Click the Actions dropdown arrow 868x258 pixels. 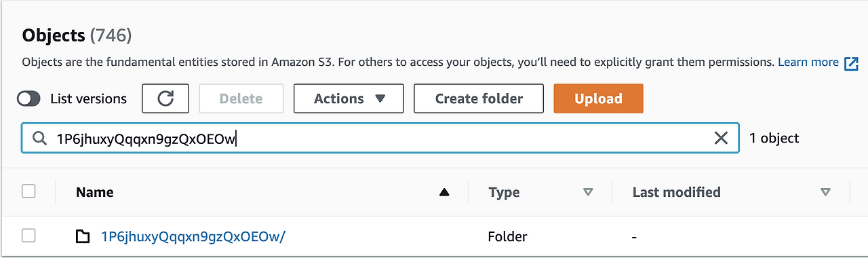coord(380,99)
